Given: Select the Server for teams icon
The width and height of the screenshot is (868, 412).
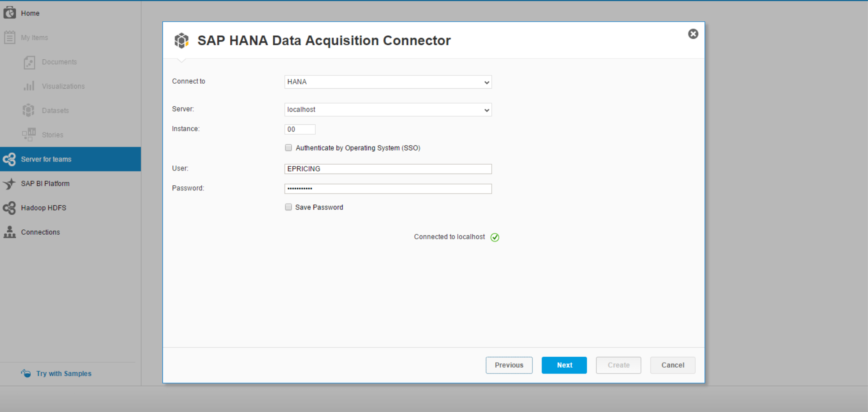Looking at the screenshot, I should (x=9, y=159).
